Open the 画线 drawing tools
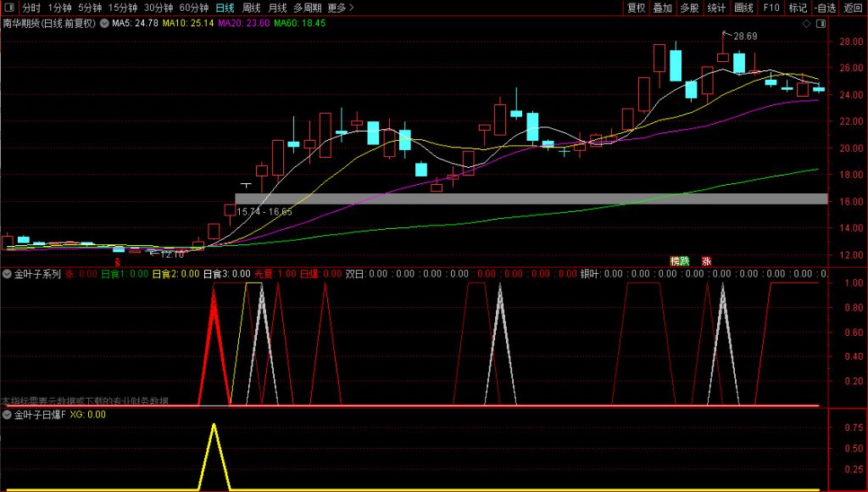Image resolution: width=868 pixels, height=492 pixels. [743, 8]
